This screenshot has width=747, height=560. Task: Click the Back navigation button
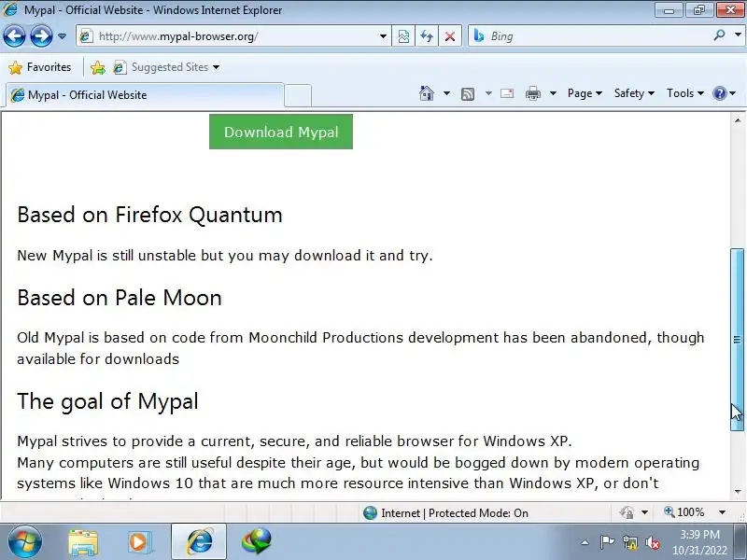point(14,36)
